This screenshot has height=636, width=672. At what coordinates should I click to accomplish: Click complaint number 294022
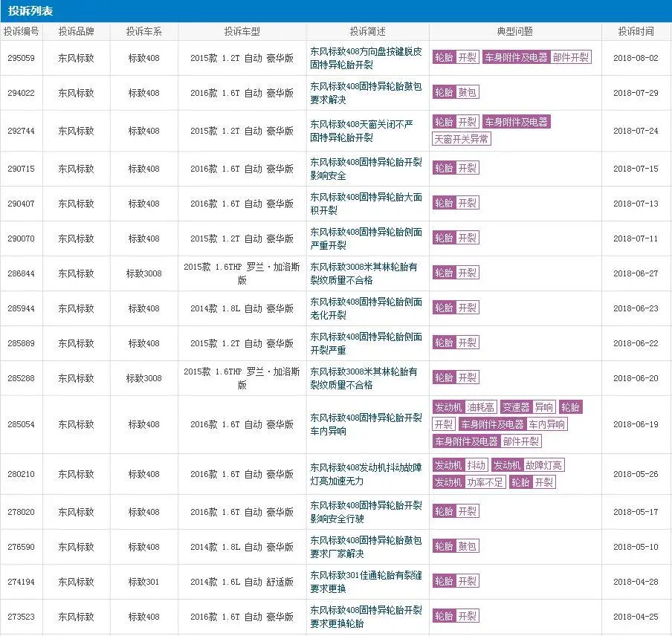click(x=21, y=93)
